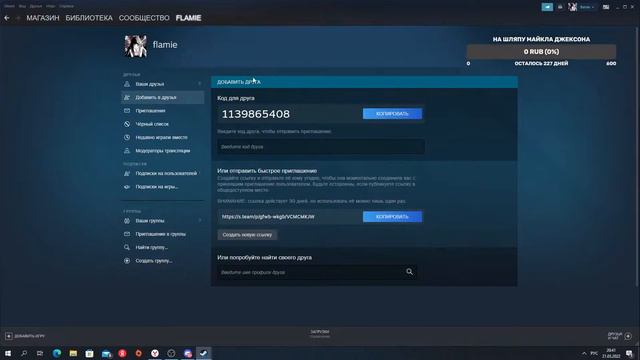
Task: Click the quick invite link field
Action: [289, 217]
